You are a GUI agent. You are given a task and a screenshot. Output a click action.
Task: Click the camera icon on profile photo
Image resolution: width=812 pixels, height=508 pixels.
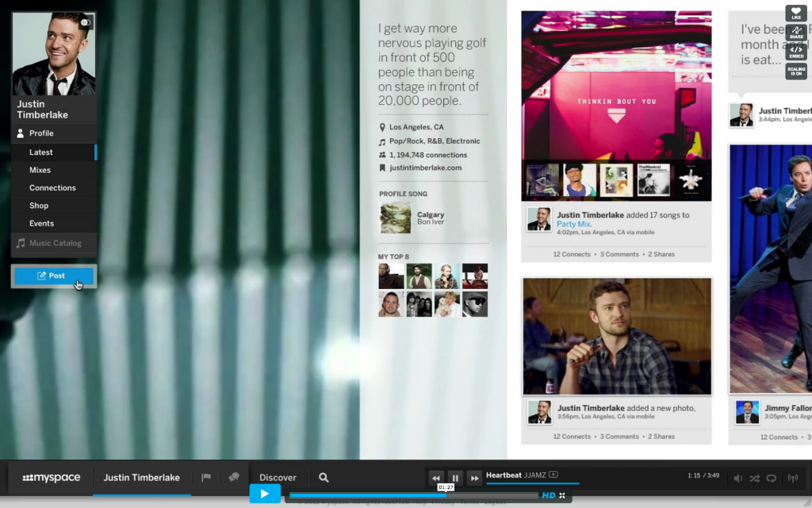(86, 22)
